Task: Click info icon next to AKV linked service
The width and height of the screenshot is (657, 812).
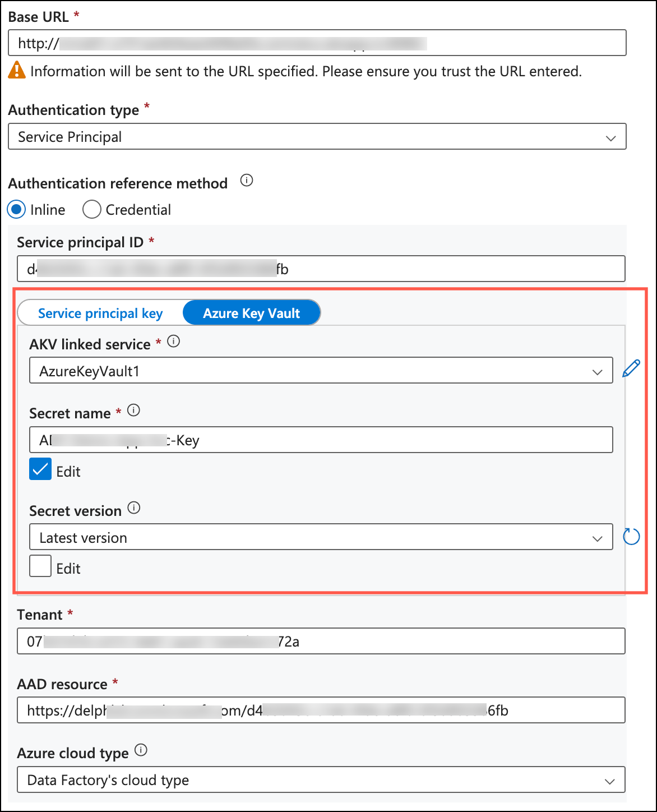Action: (x=174, y=342)
